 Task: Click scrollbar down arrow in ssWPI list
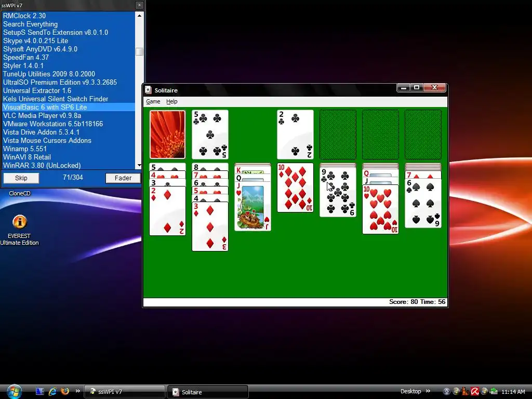(x=139, y=166)
